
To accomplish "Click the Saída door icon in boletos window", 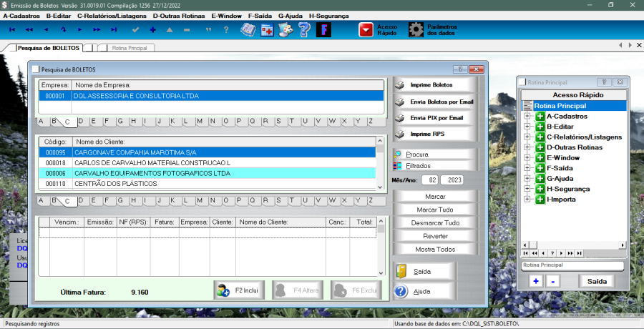I will [x=401, y=272].
